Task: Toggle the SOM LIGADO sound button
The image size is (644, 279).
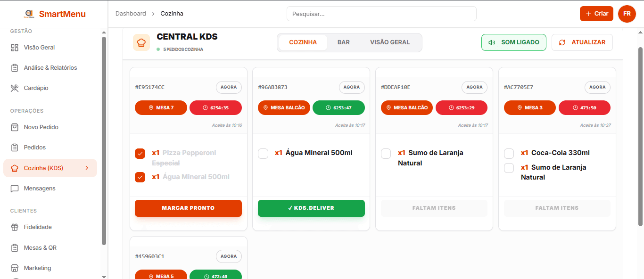Action: (x=513, y=42)
